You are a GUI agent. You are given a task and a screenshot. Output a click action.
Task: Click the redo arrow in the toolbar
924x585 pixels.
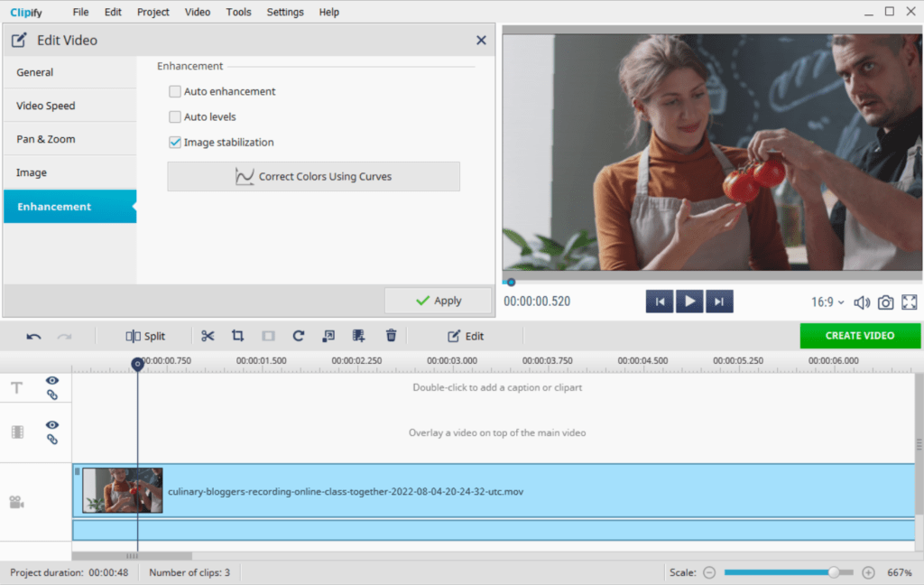pyautogui.click(x=64, y=336)
